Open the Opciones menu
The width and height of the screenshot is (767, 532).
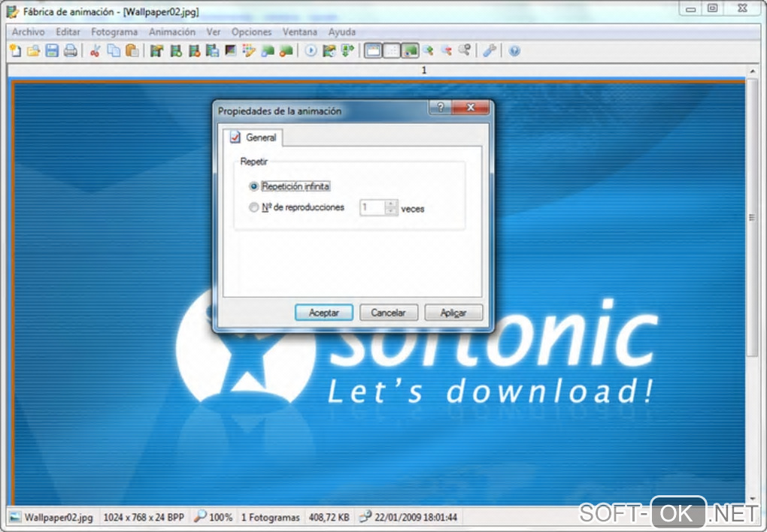[251, 32]
